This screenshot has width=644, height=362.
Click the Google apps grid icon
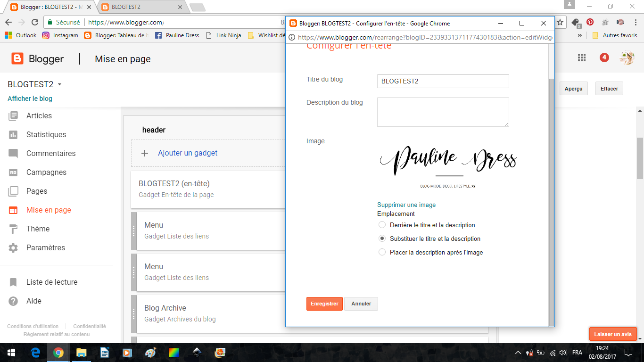pos(582,58)
